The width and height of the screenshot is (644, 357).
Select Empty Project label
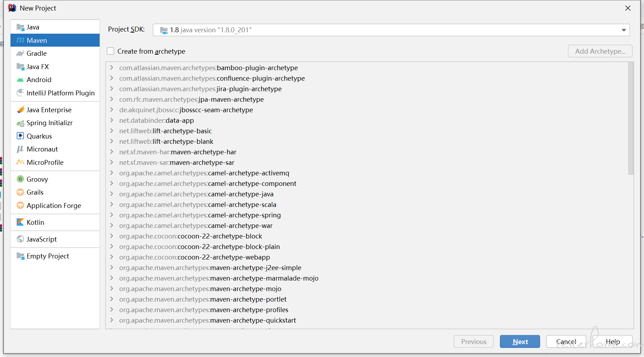pyautogui.click(x=48, y=256)
